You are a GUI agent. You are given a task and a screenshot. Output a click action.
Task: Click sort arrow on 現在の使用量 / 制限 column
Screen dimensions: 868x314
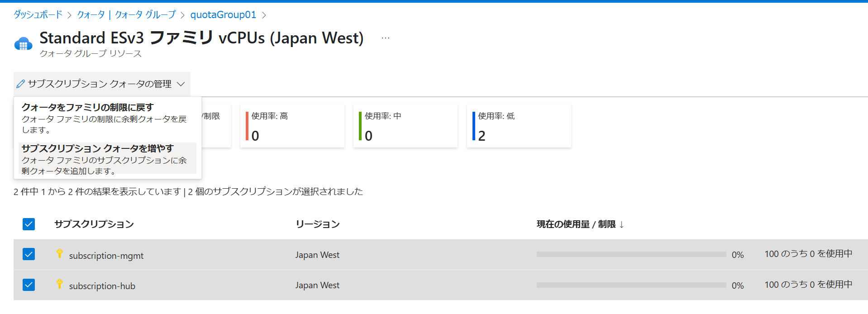(x=622, y=224)
